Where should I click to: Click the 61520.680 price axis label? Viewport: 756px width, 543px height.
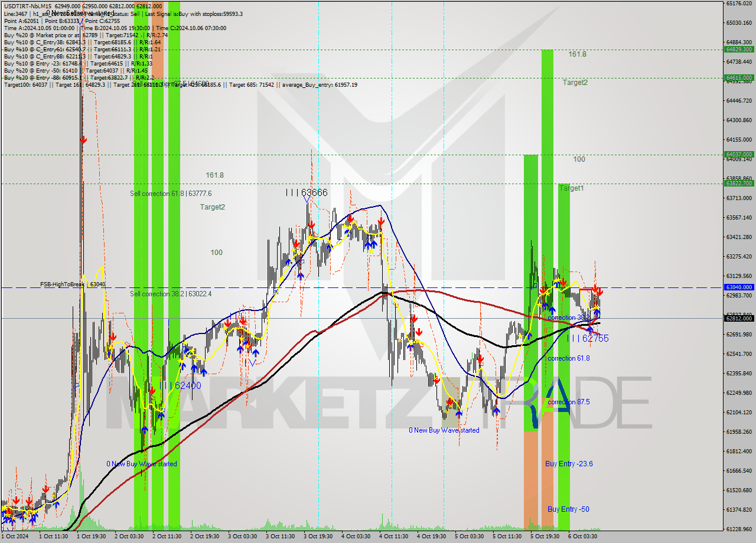pos(739,490)
